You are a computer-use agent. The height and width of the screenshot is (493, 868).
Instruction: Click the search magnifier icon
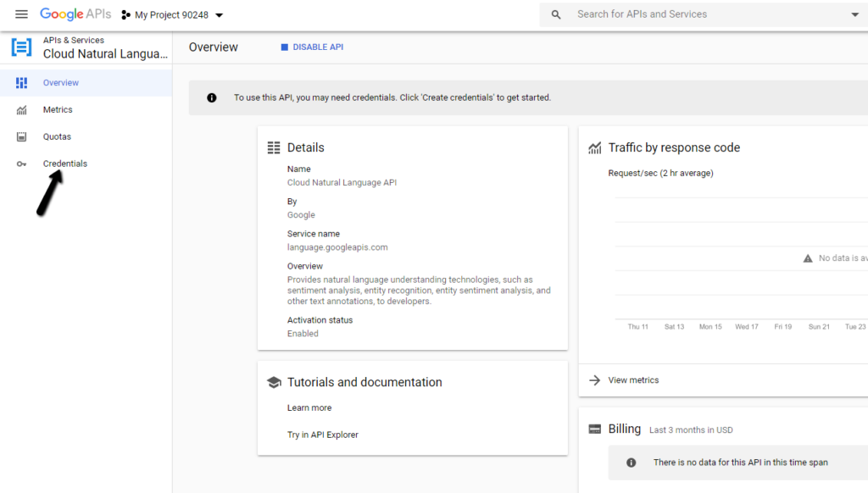(x=556, y=14)
